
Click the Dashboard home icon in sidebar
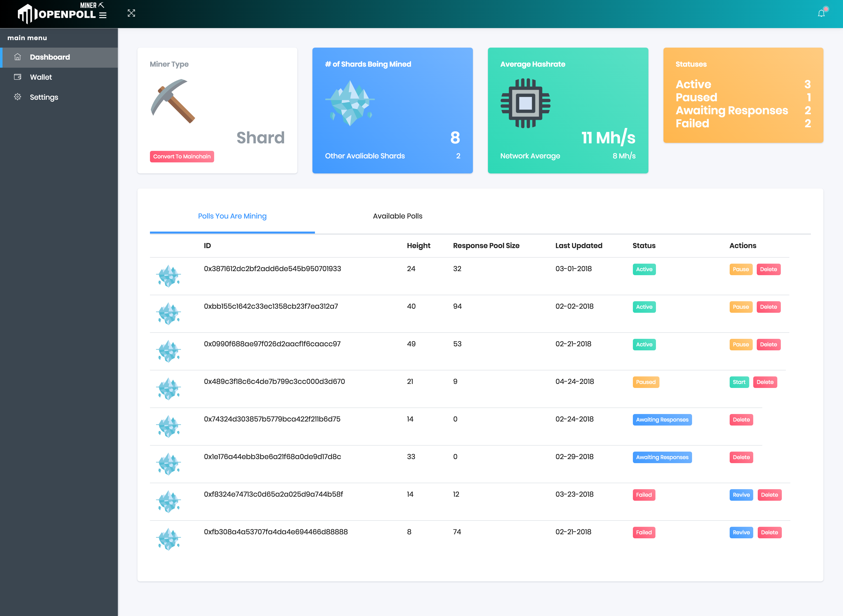coord(18,57)
